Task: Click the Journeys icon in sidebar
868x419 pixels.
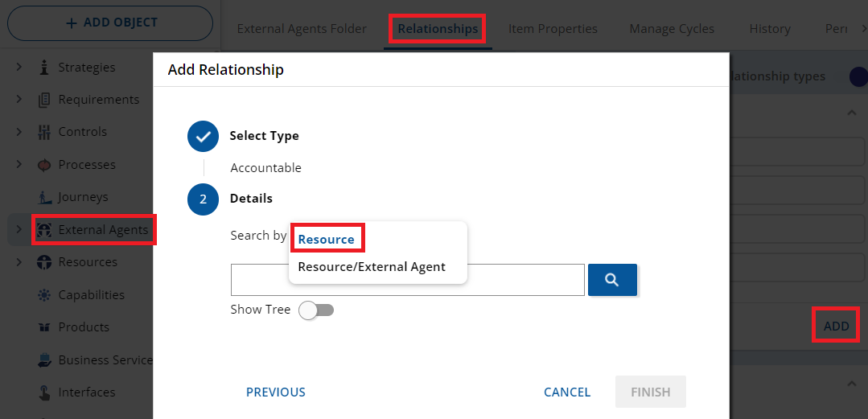Action: 44,197
